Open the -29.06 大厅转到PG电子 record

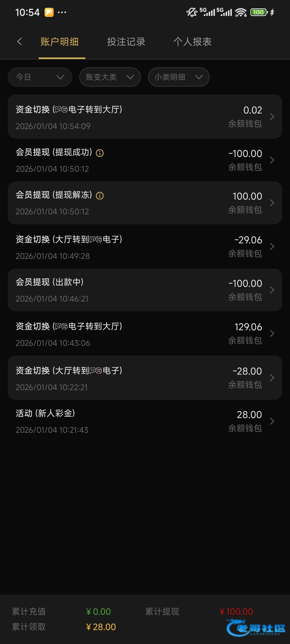pos(145,247)
